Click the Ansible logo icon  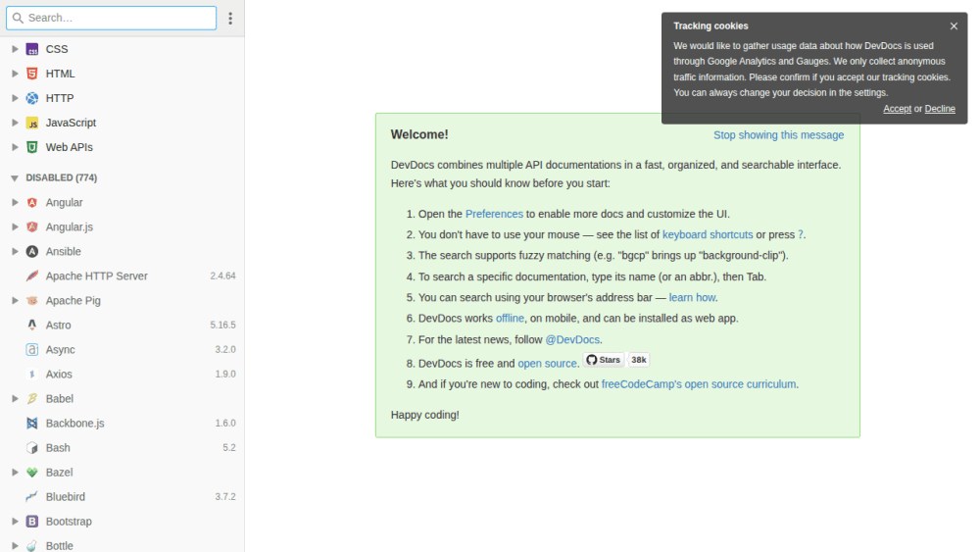pyautogui.click(x=32, y=251)
